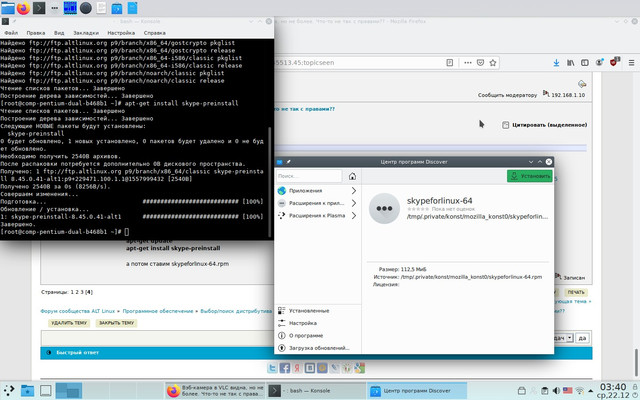Click the Firefox reader view icon
640x400 pixels.
(x=449, y=62)
